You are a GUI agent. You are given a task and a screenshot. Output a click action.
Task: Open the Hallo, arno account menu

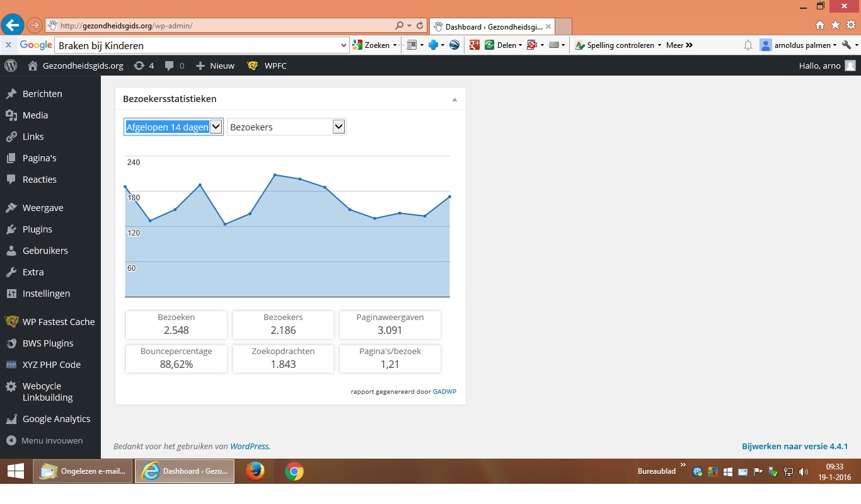827,66
